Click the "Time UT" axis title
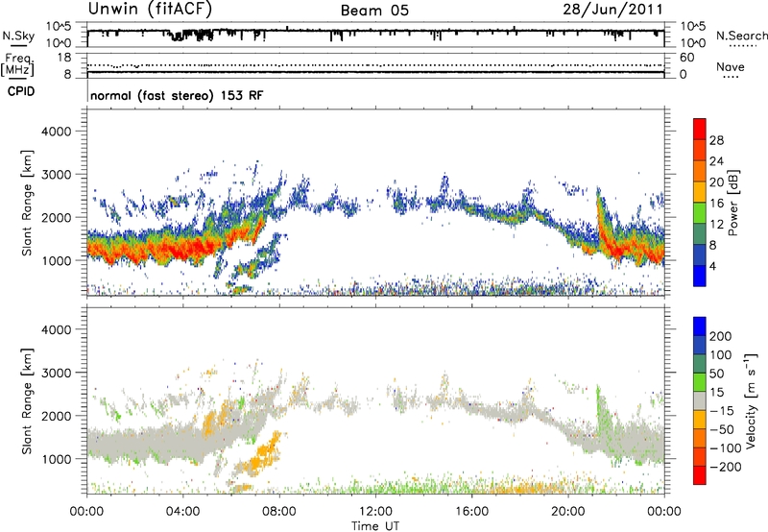 tap(375, 526)
